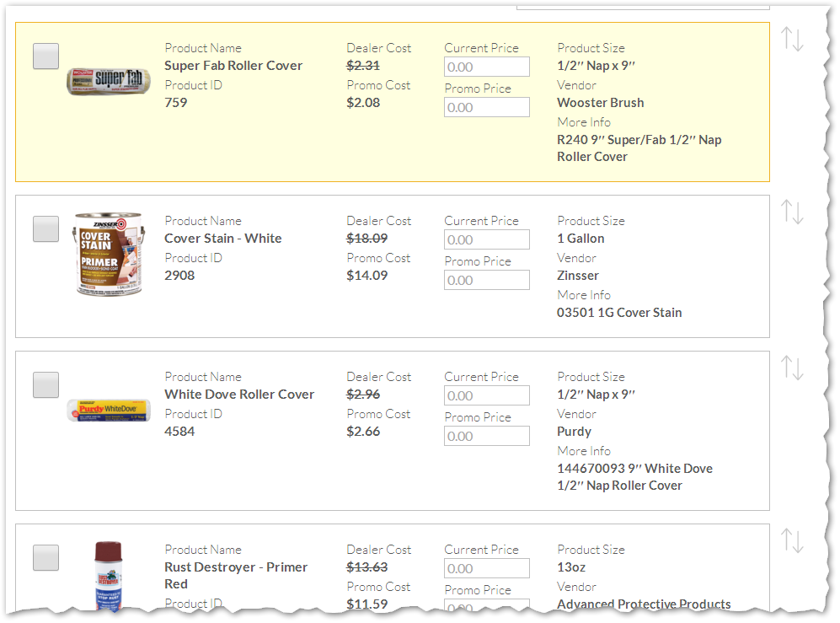840x623 pixels.
Task: Select Current Price field for White Dove Roller Cover
Action: (x=486, y=395)
